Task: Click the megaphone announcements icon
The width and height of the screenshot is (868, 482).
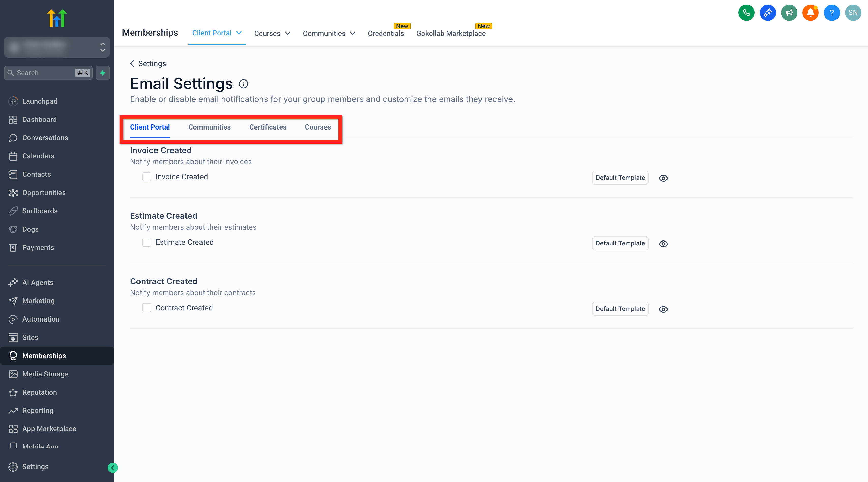Action: click(789, 13)
